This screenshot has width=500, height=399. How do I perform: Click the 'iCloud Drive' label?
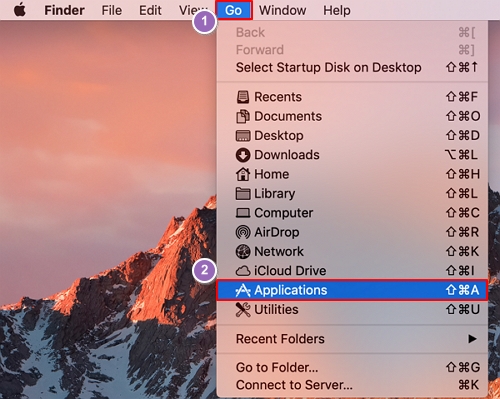[290, 271]
